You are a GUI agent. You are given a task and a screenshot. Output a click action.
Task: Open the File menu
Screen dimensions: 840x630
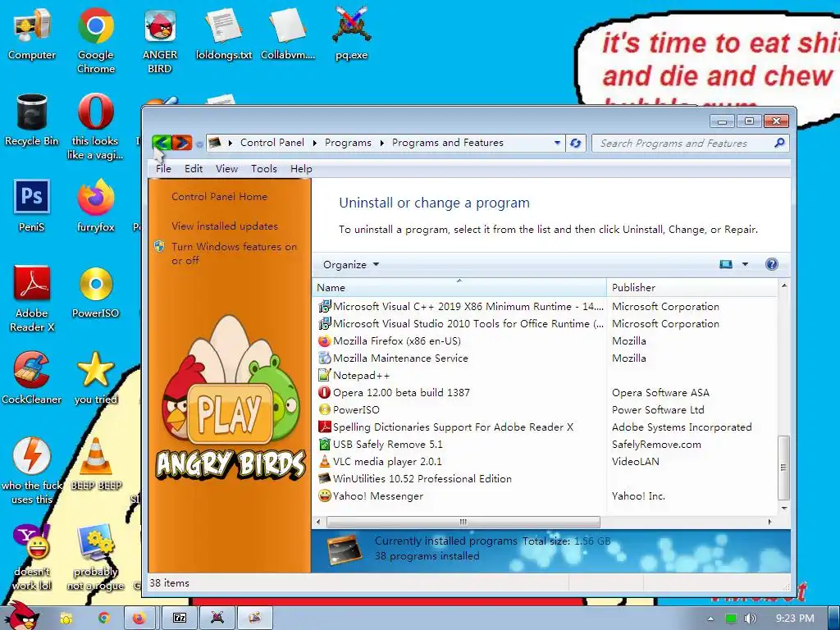pyautogui.click(x=163, y=169)
